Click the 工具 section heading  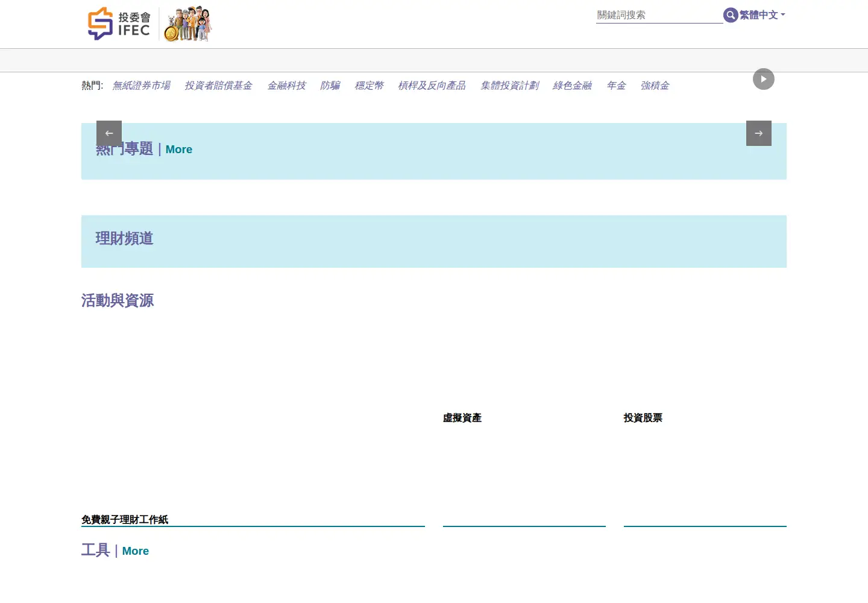pos(96,550)
